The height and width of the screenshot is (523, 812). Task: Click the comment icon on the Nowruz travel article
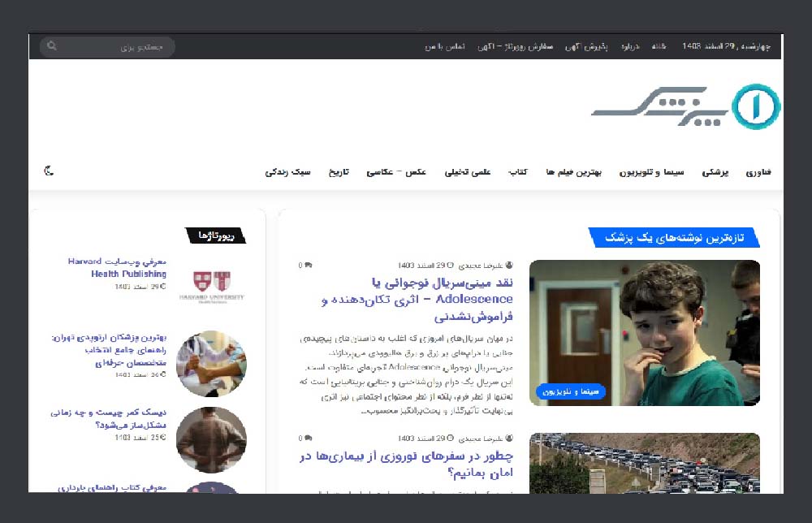pyautogui.click(x=309, y=438)
